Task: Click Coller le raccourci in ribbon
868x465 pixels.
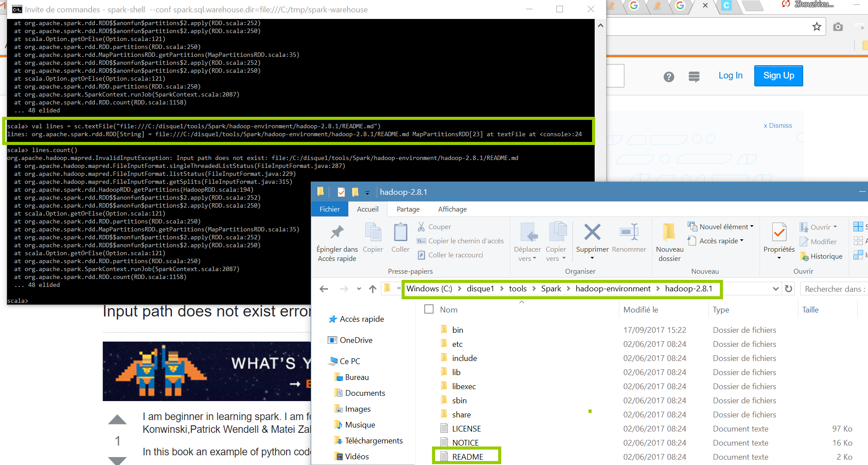Action: [450, 255]
